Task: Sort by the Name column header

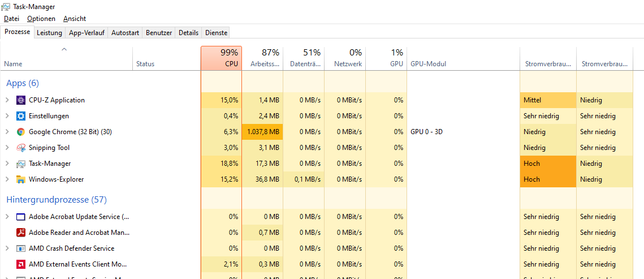Action: [67, 58]
